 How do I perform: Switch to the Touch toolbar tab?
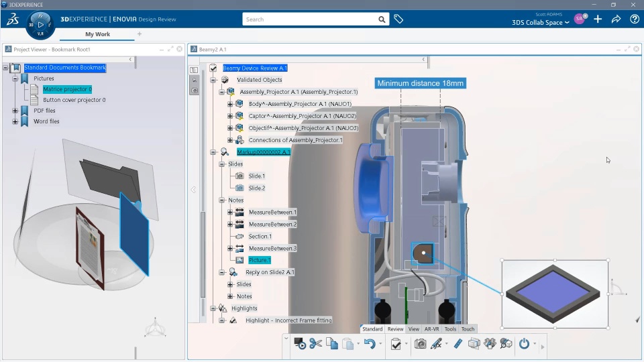468,329
